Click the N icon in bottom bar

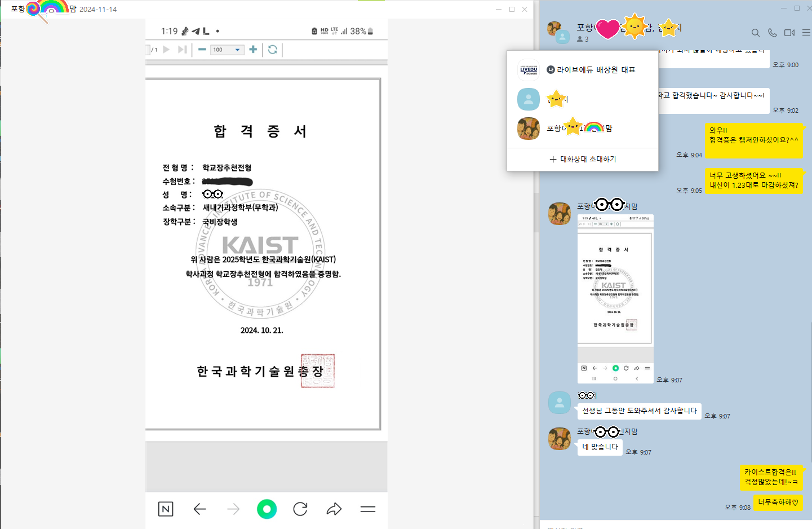(x=166, y=509)
